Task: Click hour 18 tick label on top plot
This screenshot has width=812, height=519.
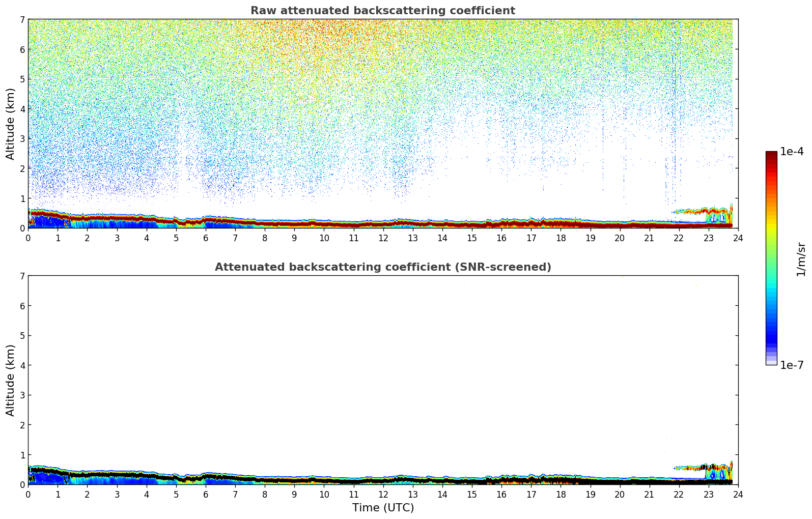Action: pos(561,238)
